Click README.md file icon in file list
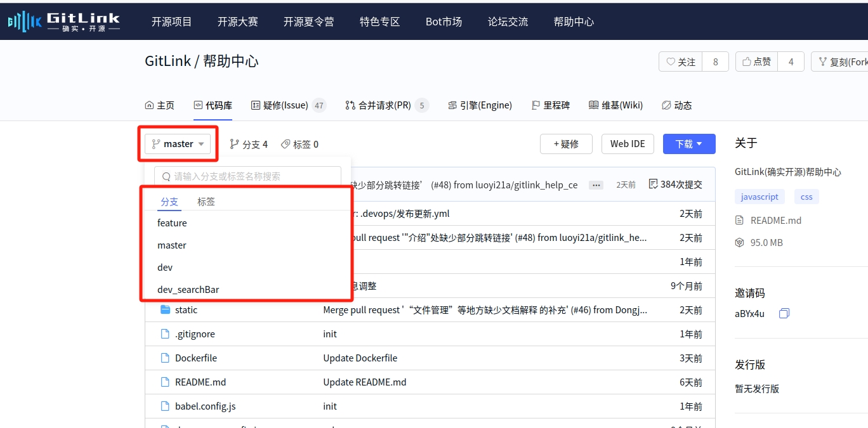Screen dimensions: 868x428 click(x=165, y=382)
